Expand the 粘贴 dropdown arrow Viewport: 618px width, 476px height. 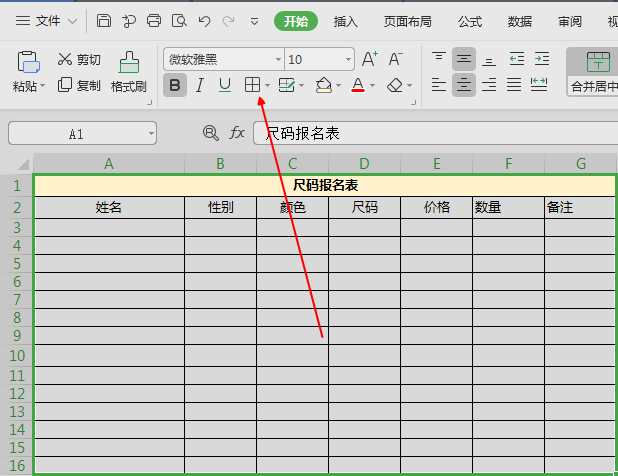pos(43,86)
